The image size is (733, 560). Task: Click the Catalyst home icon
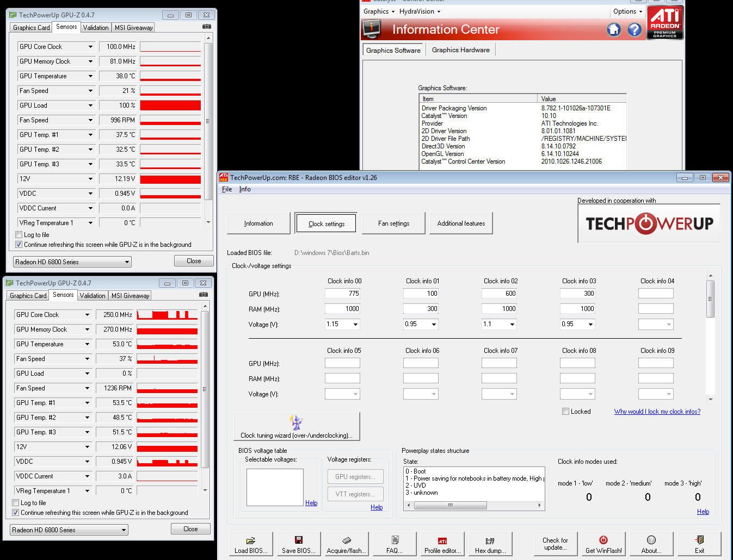[x=614, y=29]
